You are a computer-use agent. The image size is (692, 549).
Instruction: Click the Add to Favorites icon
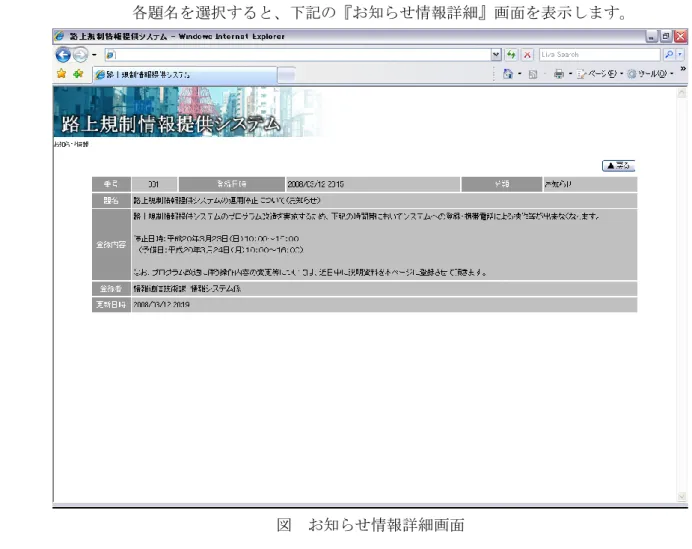78,74
